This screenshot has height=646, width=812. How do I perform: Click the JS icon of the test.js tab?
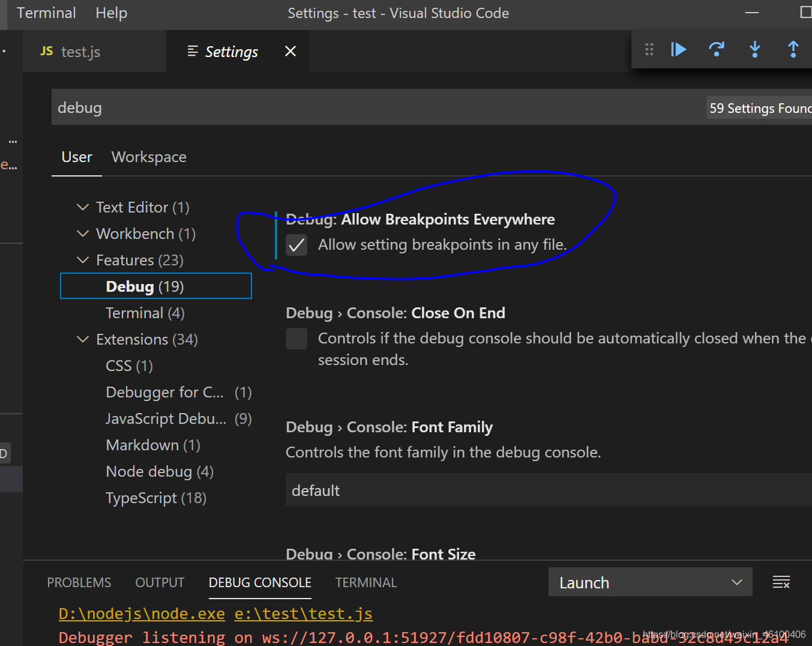pyautogui.click(x=47, y=51)
